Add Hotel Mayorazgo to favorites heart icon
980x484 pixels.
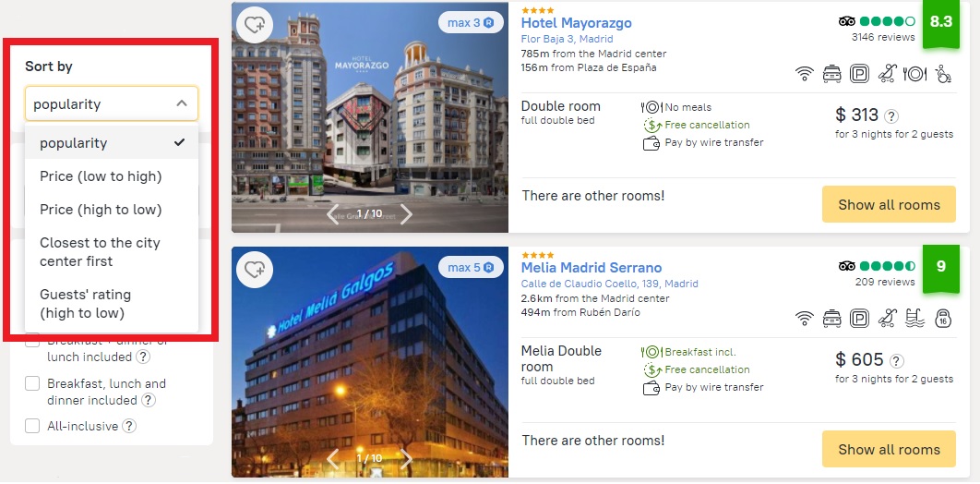tap(255, 25)
